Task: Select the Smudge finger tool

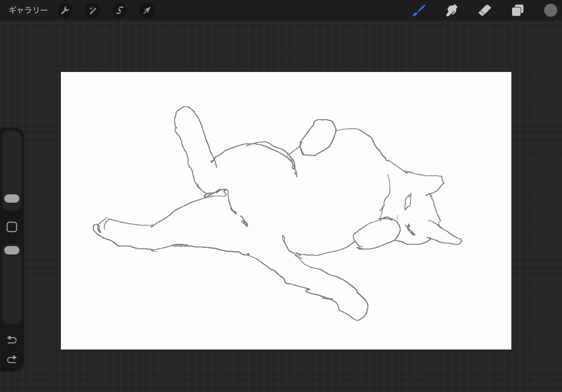Action: pyautogui.click(x=452, y=10)
